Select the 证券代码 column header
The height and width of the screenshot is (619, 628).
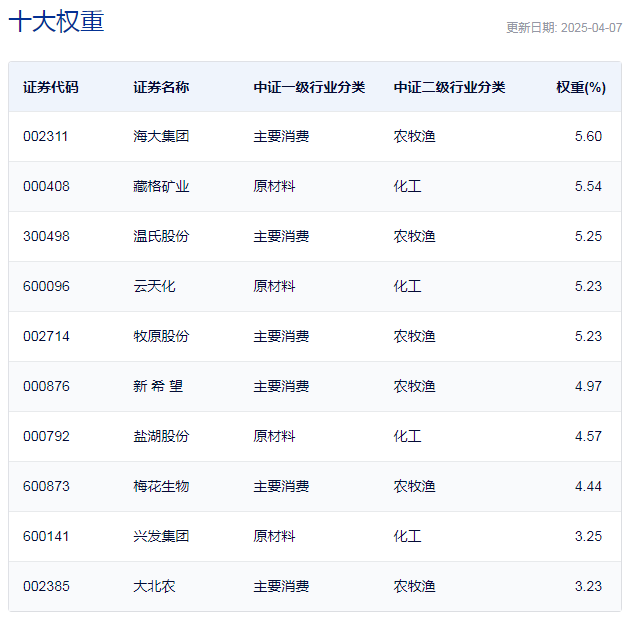tap(50, 87)
